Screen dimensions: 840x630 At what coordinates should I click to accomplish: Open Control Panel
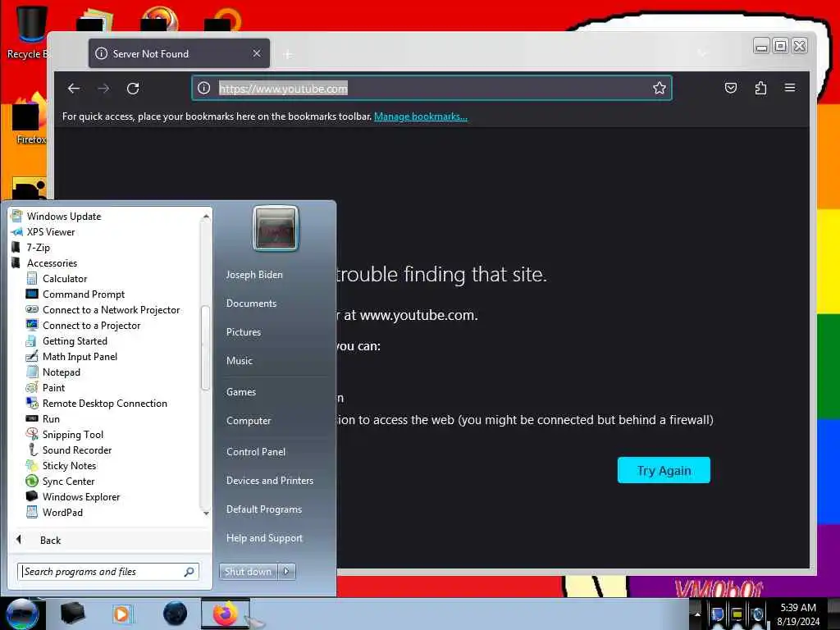[x=256, y=452]
